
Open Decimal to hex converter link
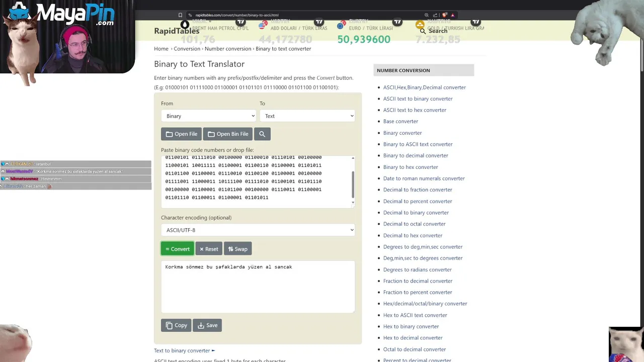[x=413, y=235]
